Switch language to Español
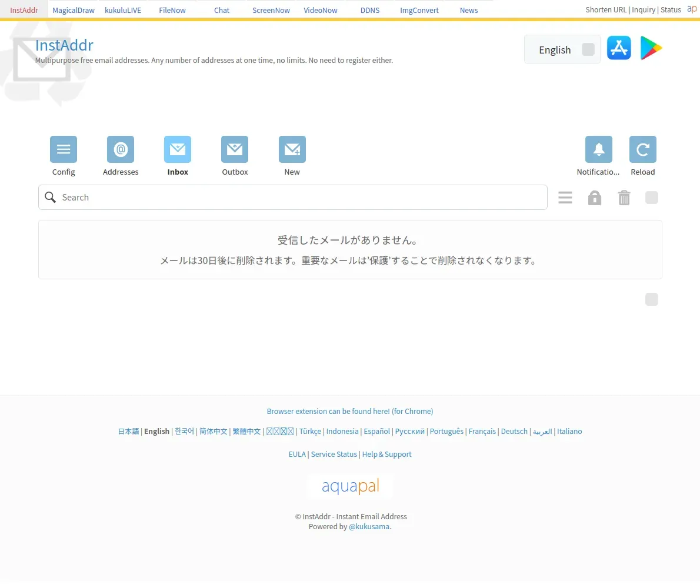 tap(377, 432)
